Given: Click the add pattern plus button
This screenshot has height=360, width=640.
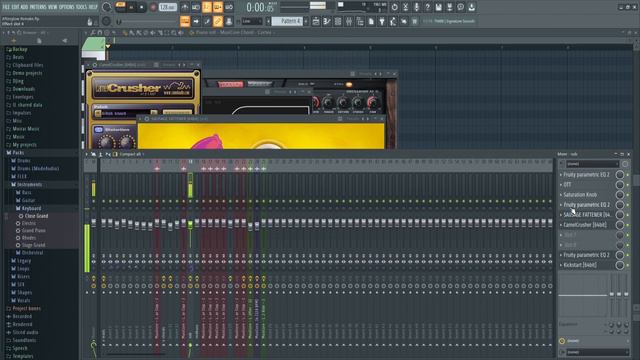Looking at the screenshot, I should [306, 21].
